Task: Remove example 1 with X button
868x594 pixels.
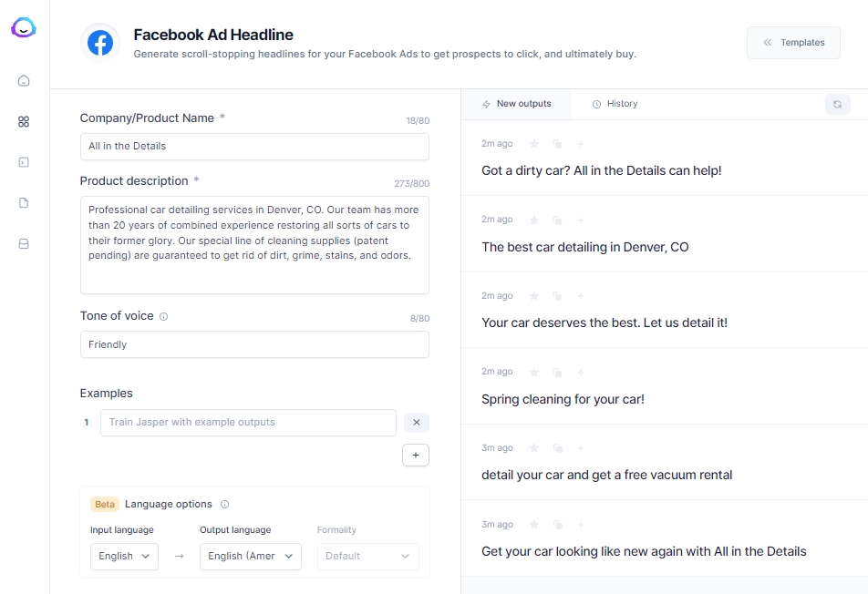Action: (x=417, y=423)
